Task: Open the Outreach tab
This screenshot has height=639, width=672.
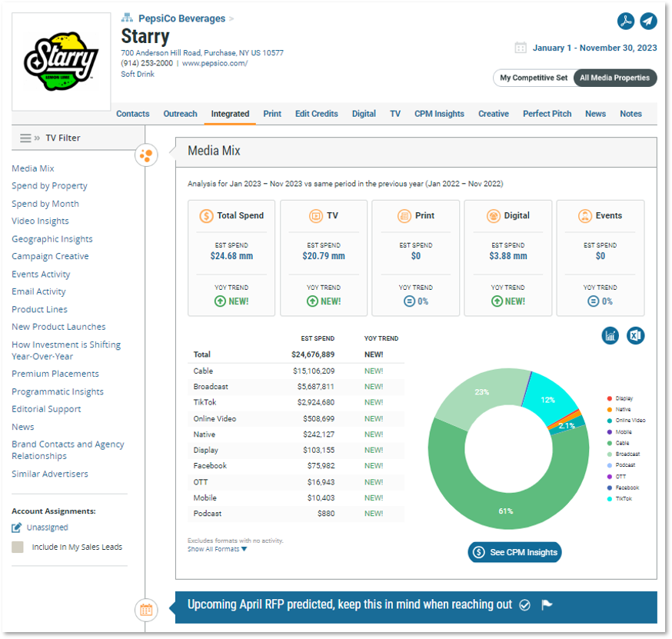Action: click(181, 114)
